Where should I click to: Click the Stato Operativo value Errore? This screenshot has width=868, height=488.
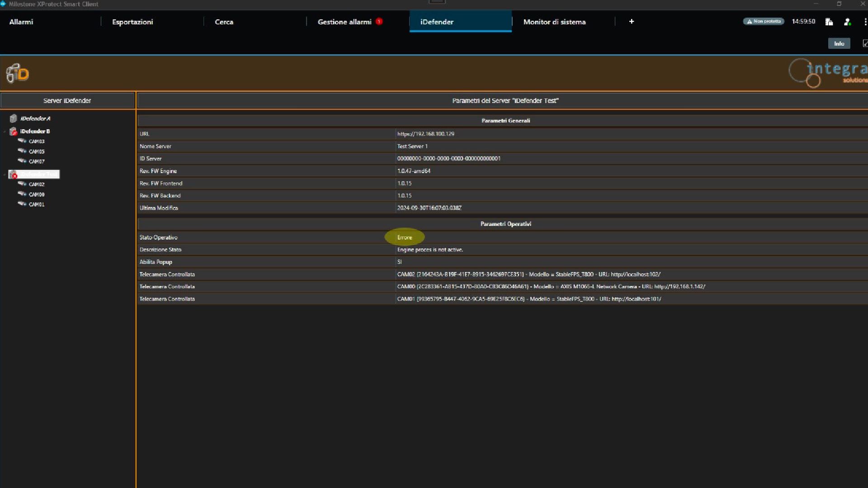(405, 237)
